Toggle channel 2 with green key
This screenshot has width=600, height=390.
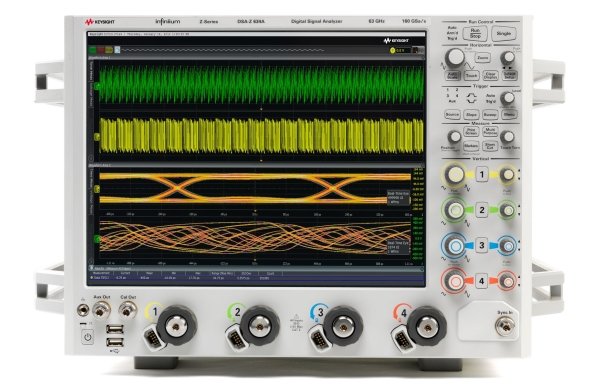(482, 210)
